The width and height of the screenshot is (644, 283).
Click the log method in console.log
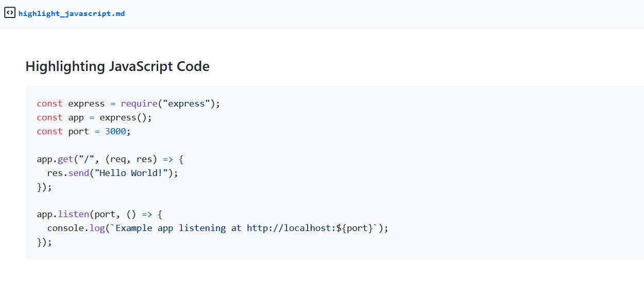(97, 228)
